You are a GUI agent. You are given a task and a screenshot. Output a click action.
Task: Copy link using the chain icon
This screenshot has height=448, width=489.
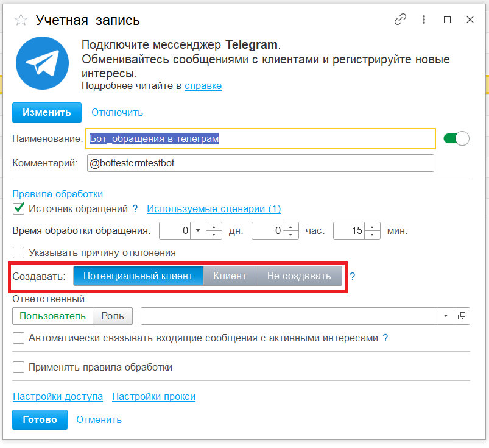[400, 20]
